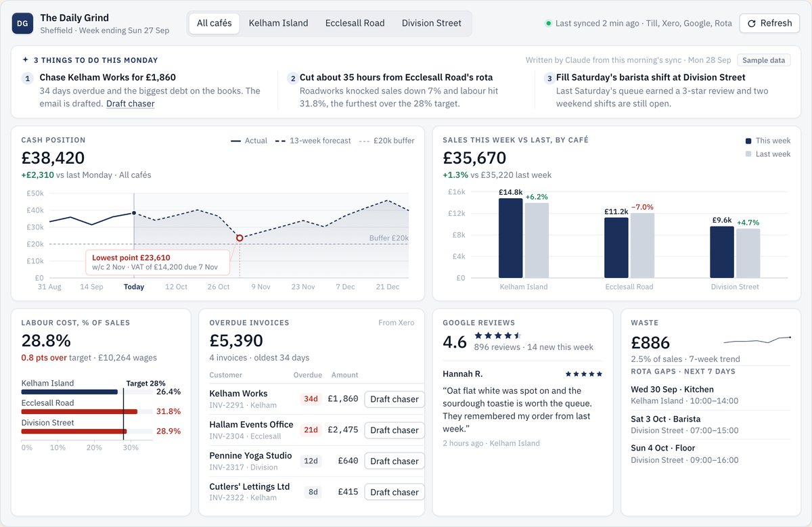Open the Draft chaser link in to-do
Viewport: 812px width, 527px height.
pos(131,104)
